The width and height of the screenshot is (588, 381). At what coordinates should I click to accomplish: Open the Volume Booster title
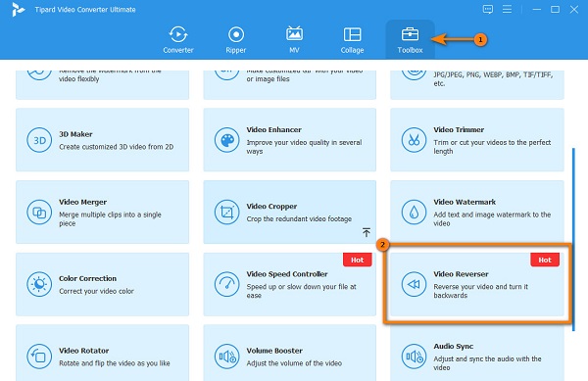point(274,351)
